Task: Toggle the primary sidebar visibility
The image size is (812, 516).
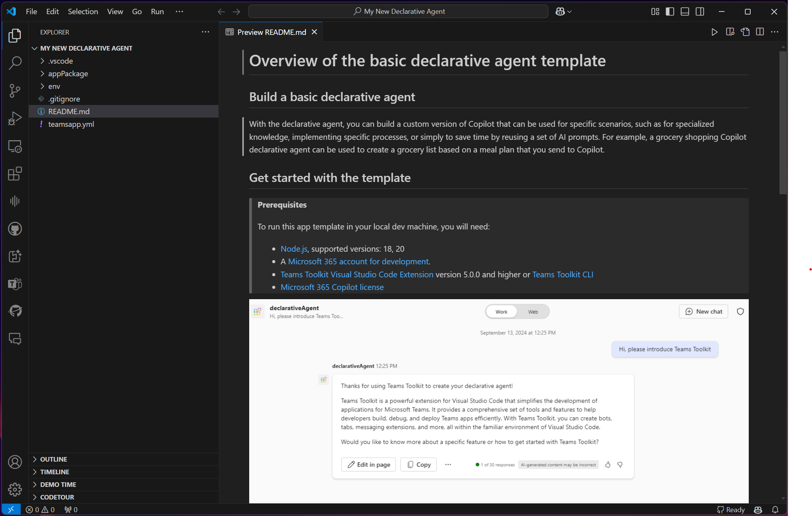Action: (x=669, y=11)
